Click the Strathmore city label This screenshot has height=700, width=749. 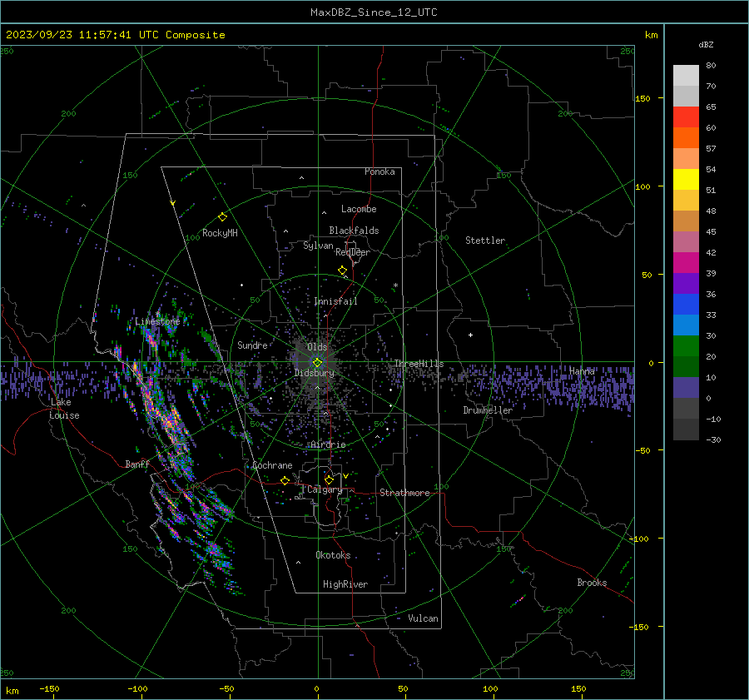404,493
